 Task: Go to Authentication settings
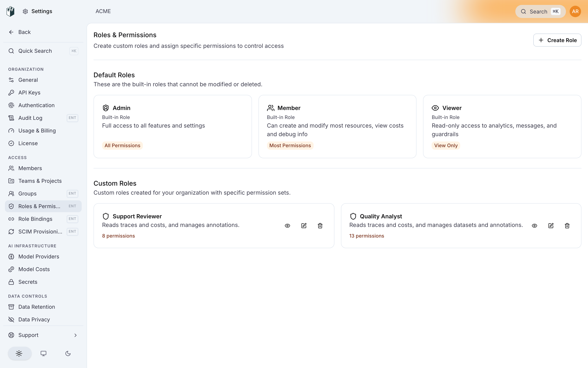43,105
